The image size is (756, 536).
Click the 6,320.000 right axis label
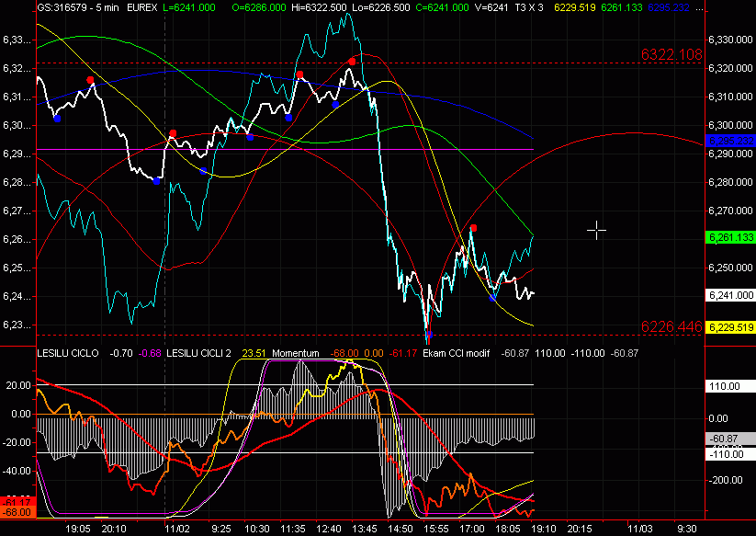[730, 69]
